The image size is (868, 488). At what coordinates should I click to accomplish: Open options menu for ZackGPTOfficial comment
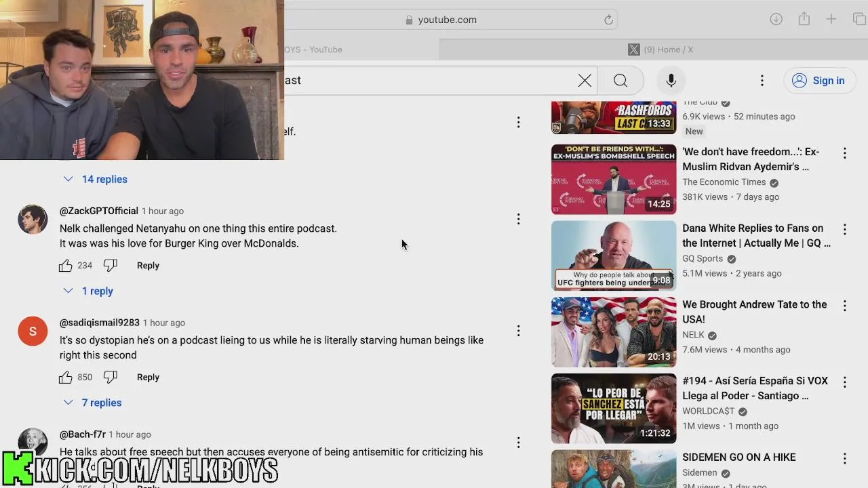click(518, 219)
